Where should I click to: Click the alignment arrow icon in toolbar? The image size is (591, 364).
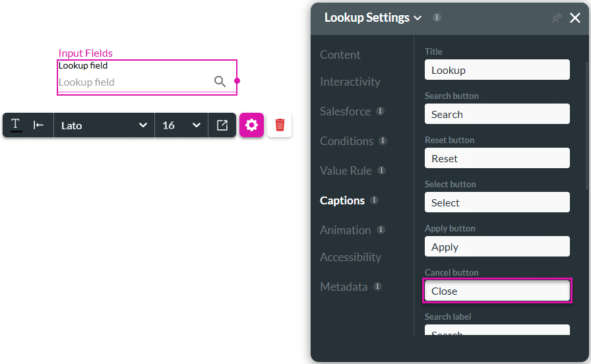click(39, 125)
